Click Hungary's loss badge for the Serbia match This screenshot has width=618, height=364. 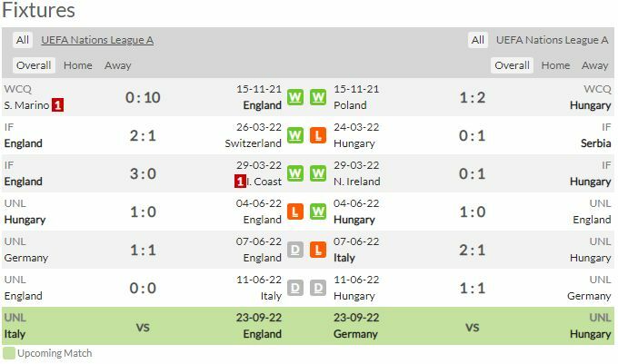click(x=318, y=135)
